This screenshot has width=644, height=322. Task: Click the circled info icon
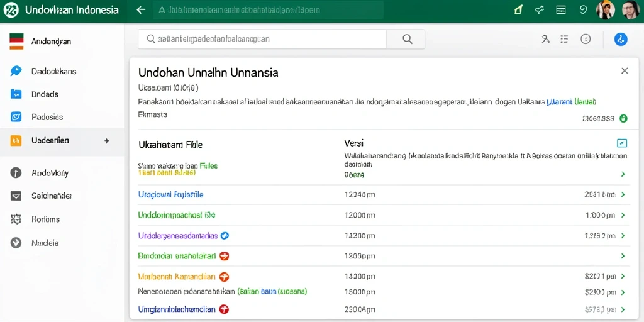pyautogui.click(x=586, y=39)
